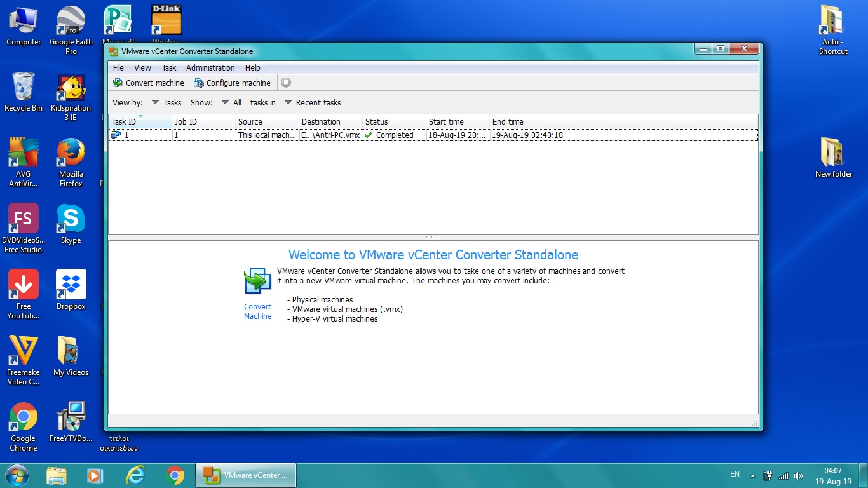
Task: Open Free YouTube downloader desktop icon
Action: pos(24,295)
